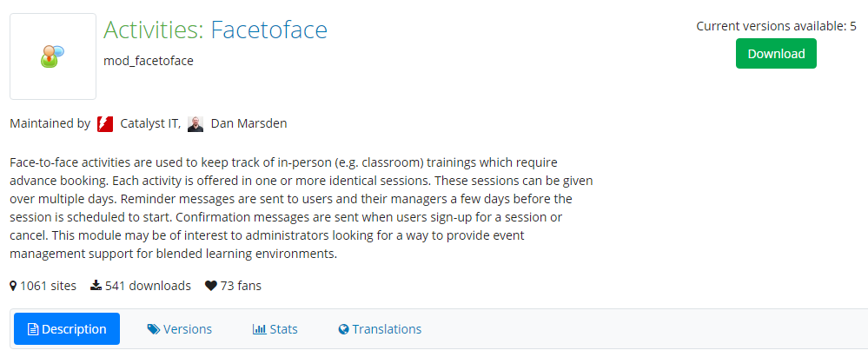This screenshot has width=868, height=357.
Task: Click the map pin sites icon
Action: [x=14, y=286]
